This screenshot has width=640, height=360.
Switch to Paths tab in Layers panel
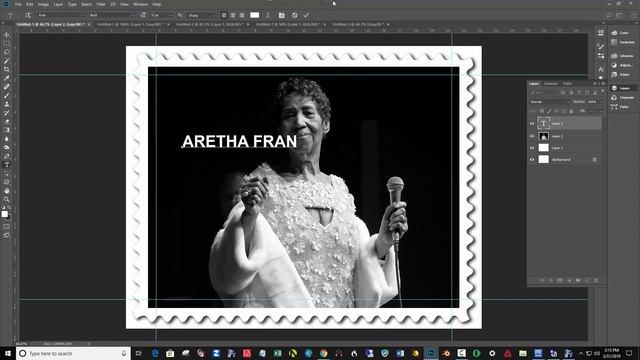pos(567,84)
